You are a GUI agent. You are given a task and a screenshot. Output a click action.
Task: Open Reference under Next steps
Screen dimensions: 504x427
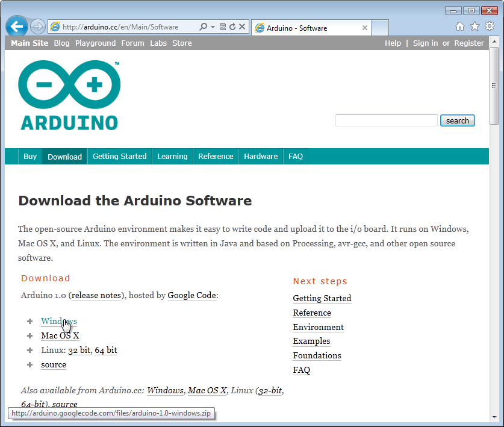point(312,313)
